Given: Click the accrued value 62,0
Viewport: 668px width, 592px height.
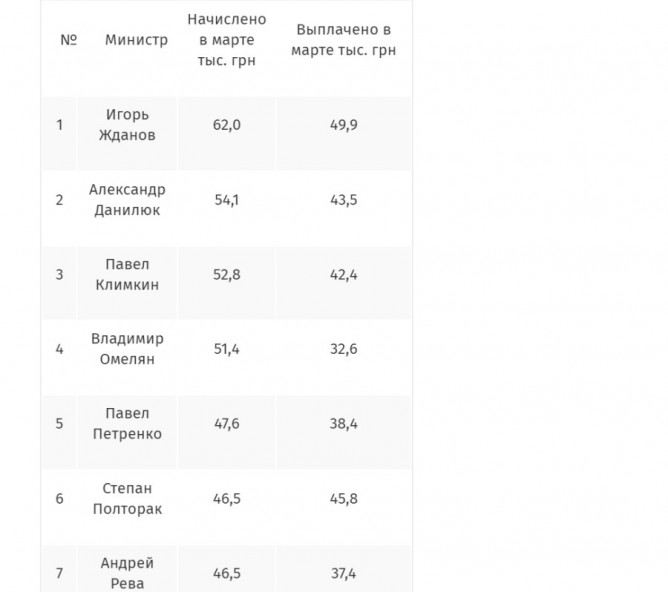Looking at the screenshot, I should pyautogui.click(x=227, y=125).
